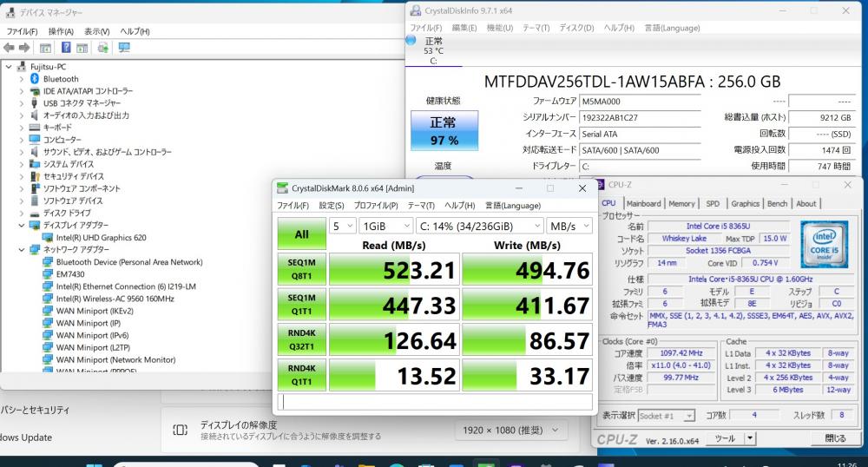Run the SEQ1M Q8T1 test button
868x467 pixels.
click(301, 271)
